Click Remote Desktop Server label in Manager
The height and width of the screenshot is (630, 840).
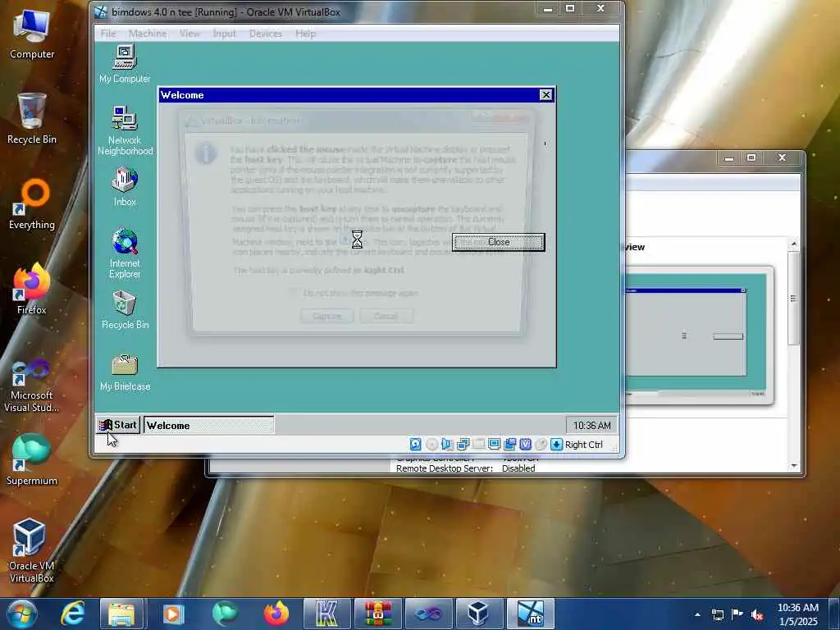coord(444,468)
